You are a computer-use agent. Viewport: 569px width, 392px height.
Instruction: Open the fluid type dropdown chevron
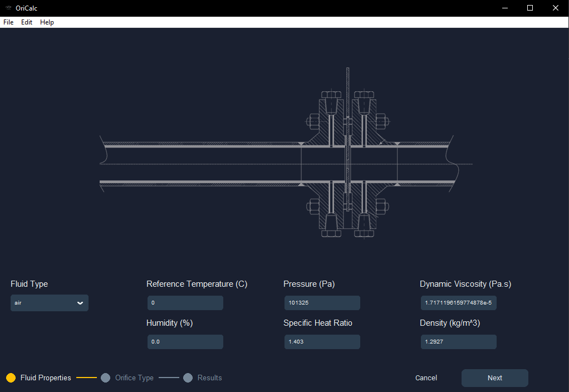pyautogui.click(x=80, y=302)
